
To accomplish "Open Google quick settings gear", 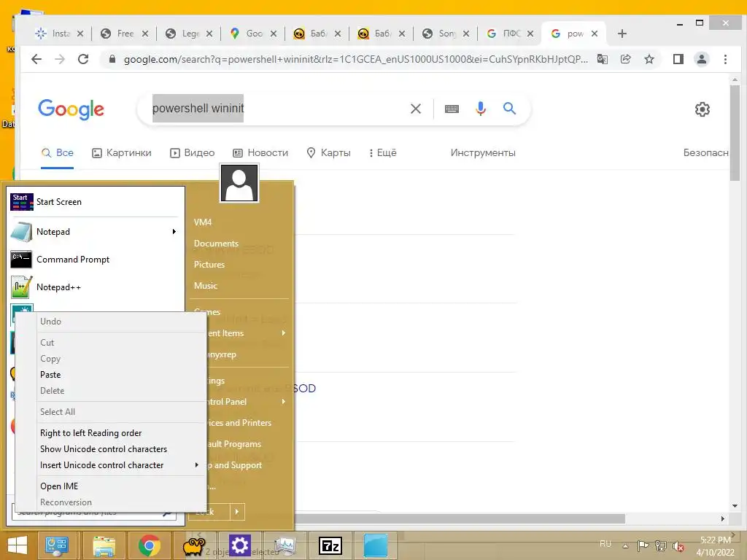I will (702, 109).
